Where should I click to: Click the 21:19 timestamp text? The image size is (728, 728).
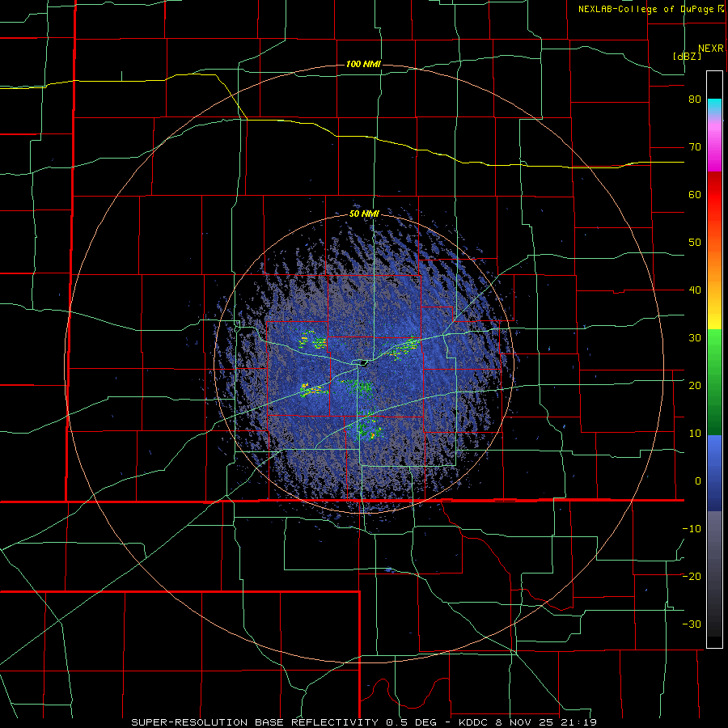581,722
